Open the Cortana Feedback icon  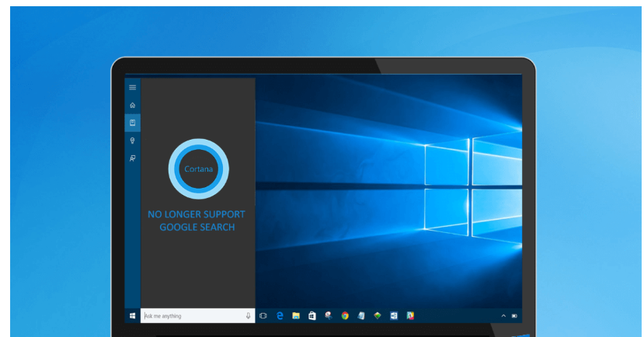132,158
